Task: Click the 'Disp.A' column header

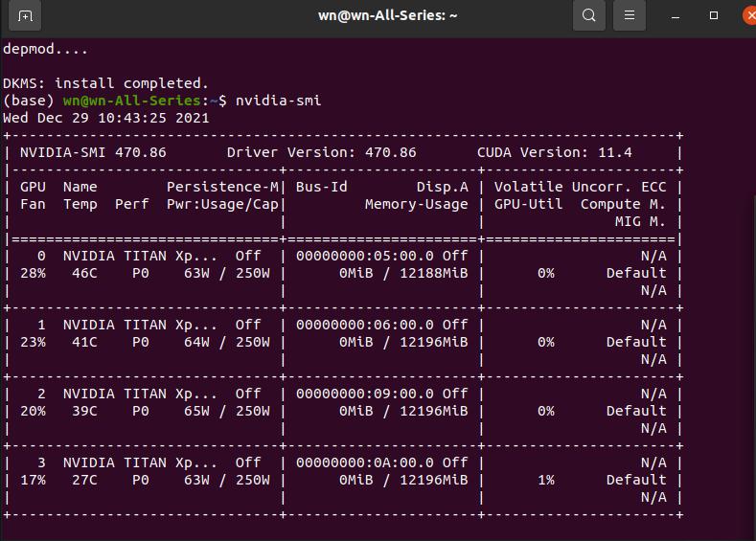Action: [x=442, y=187]
